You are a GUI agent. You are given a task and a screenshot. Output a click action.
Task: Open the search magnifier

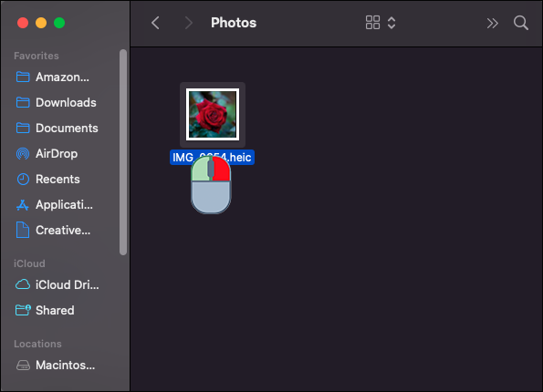coord(520,23)
